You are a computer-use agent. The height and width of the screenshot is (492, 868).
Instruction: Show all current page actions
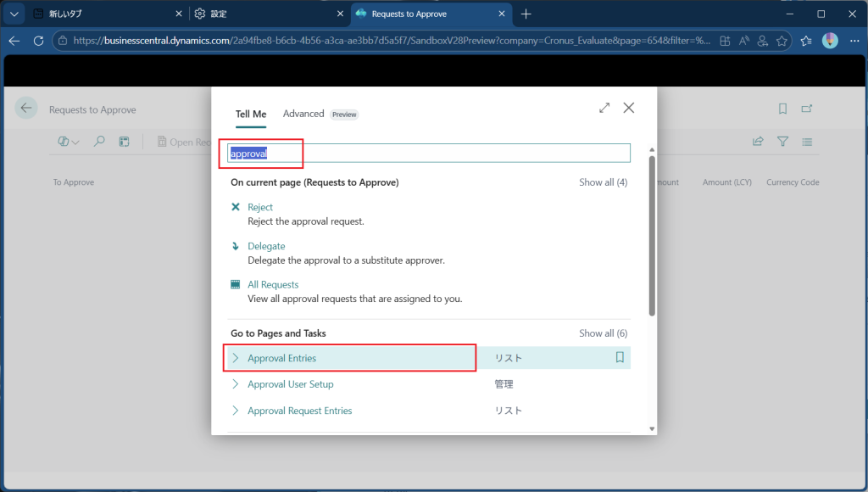point(603,182)
